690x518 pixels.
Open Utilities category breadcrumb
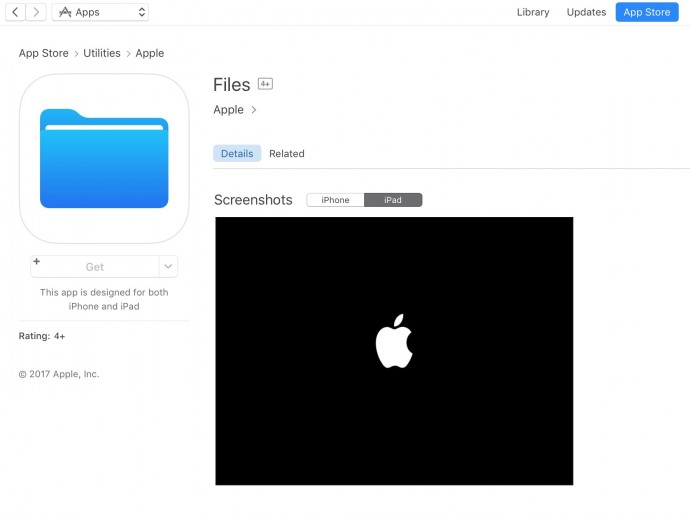pos(102,53)
